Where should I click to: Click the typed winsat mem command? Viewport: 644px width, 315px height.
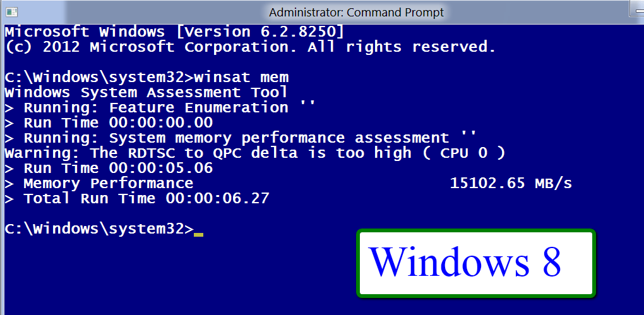241,77
